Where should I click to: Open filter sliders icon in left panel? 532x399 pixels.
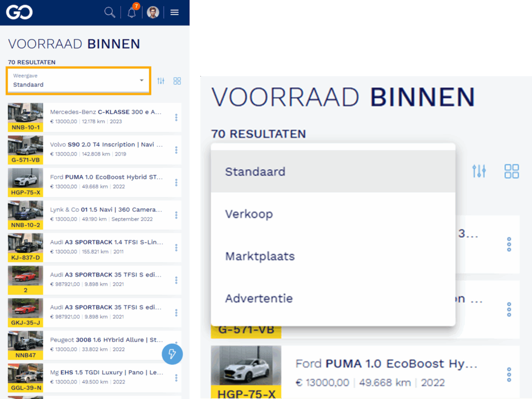(161, 81)
